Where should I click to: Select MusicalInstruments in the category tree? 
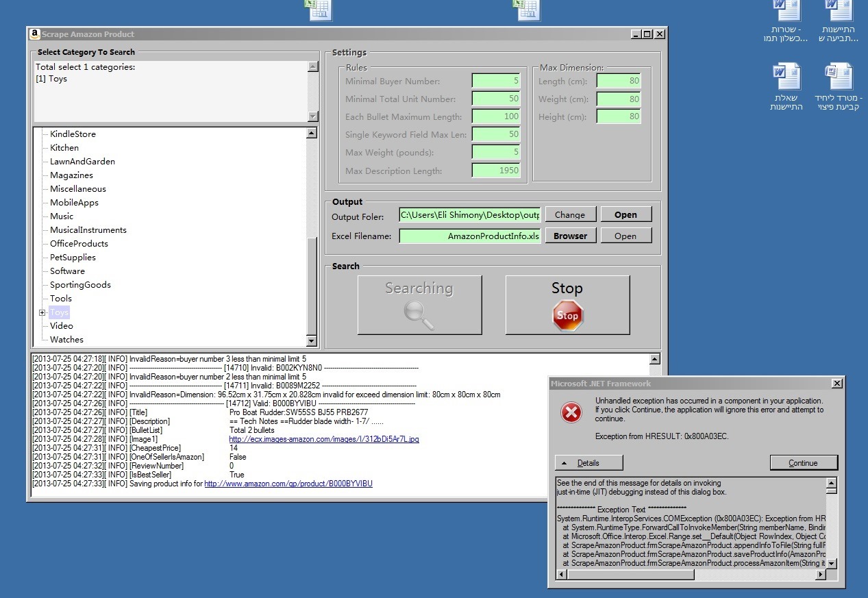pyautogui.click(x=88, y=230)
